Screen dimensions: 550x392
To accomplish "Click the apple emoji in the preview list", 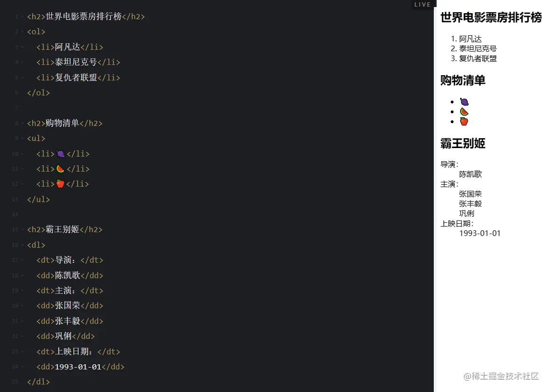I will 464,121.
